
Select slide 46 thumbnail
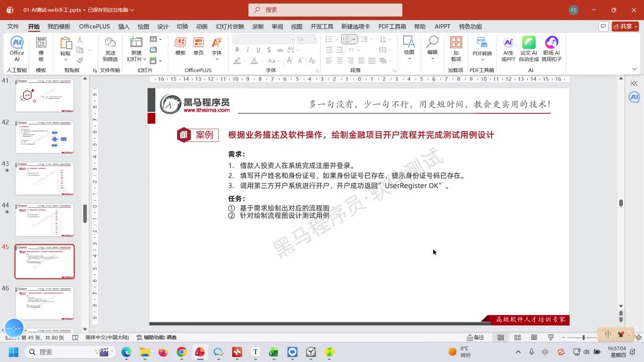coord(45,303)
